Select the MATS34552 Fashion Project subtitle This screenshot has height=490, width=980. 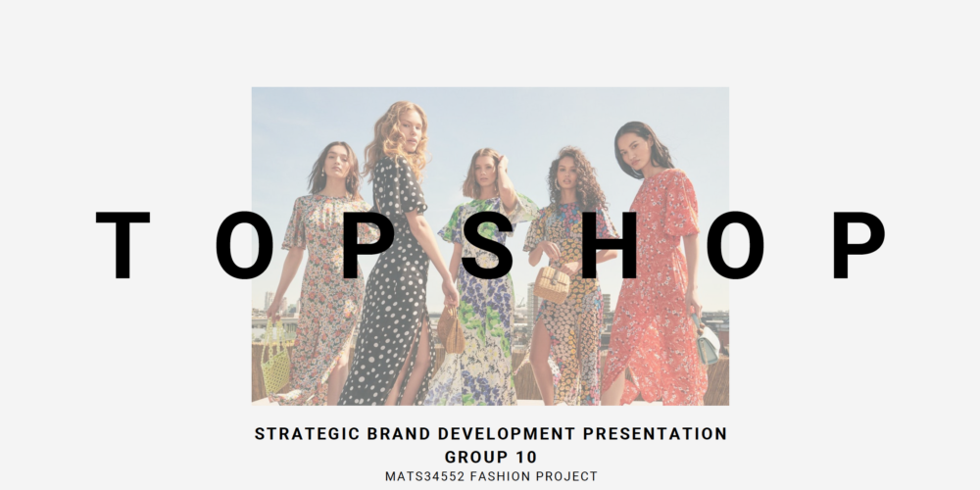[491, 476]
